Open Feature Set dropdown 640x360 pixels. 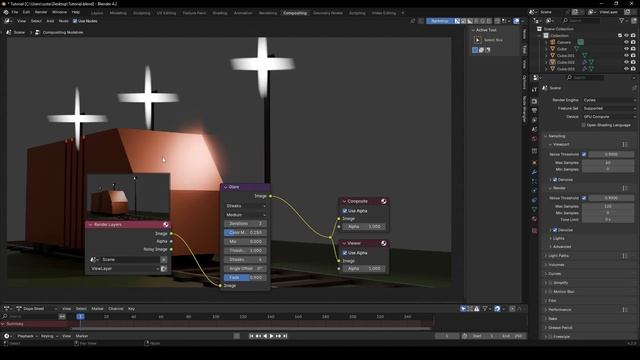[x=609, y=109]
